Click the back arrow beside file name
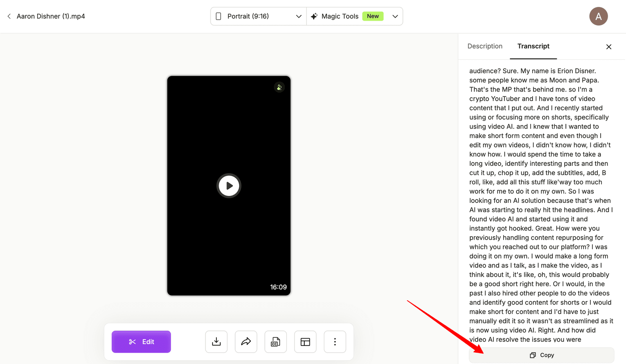Screen dimensions: 626x364 point(9,16)
